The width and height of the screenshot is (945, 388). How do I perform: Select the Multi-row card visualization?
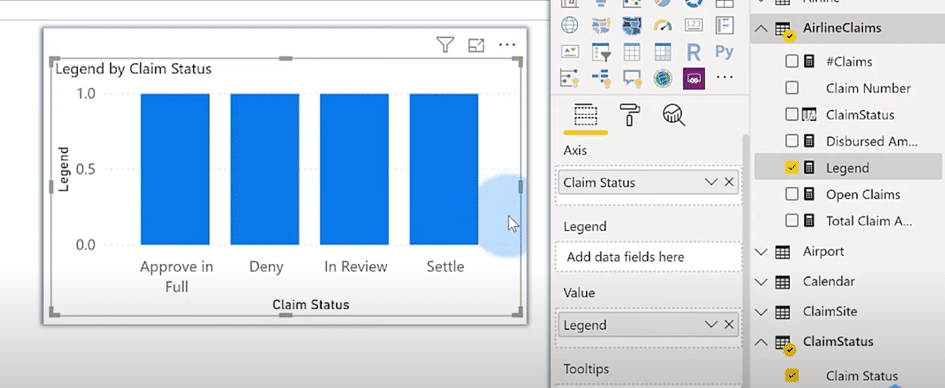coord(724,25)
